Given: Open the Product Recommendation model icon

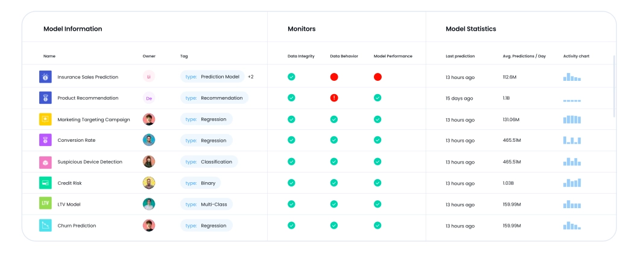Looking at the screenshot, I should 45,98.
